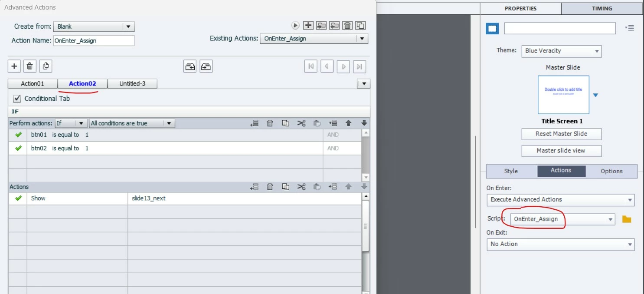Move decision tab right icon
Screen dimensions: 644x294
pyautogui.click(x=206, y=66)
